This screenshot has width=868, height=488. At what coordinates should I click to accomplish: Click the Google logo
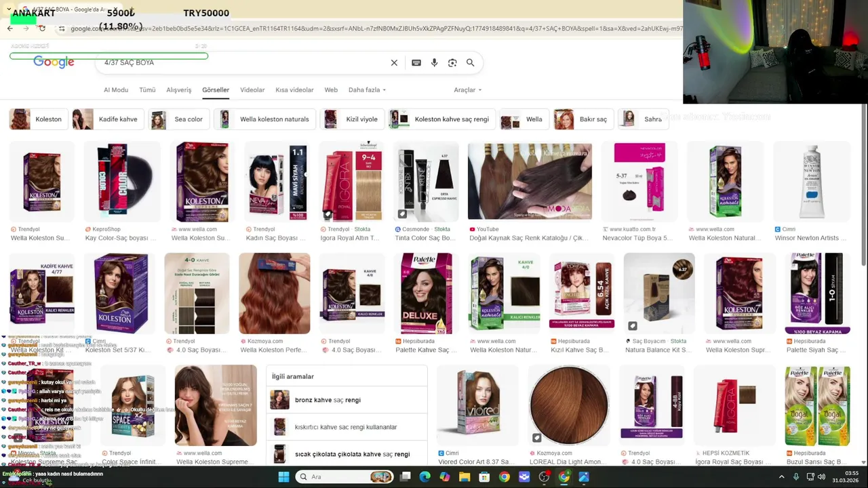(54, 62)
